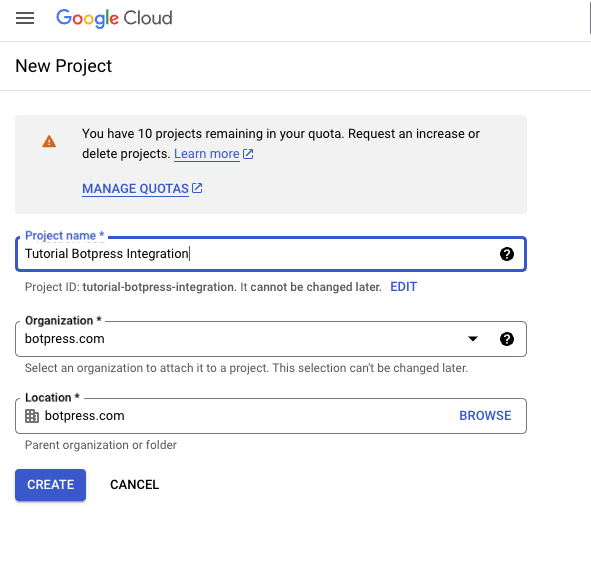This screenshot has height=583, width=591.
Task: Expand the Organization dropdown arrow
Action: click(473, 339)
